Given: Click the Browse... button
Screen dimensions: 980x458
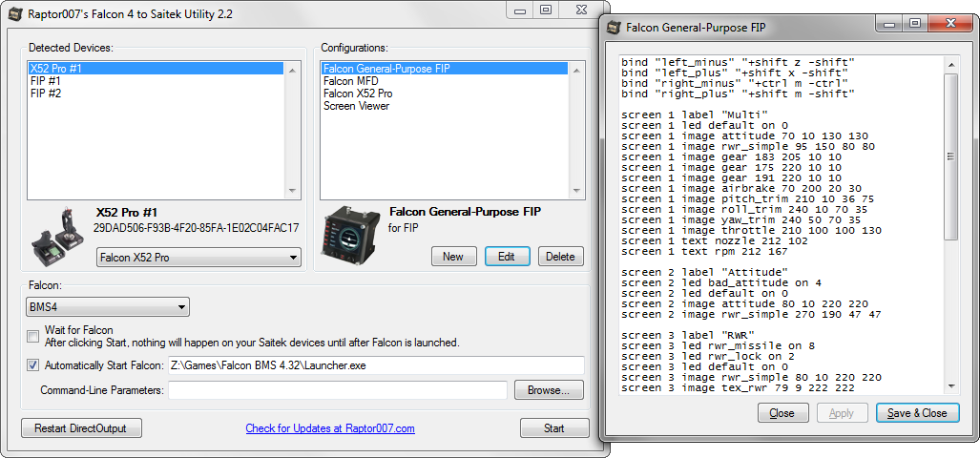Looking at the screenshot, I should pyautogui.click(x=549, y=390).
